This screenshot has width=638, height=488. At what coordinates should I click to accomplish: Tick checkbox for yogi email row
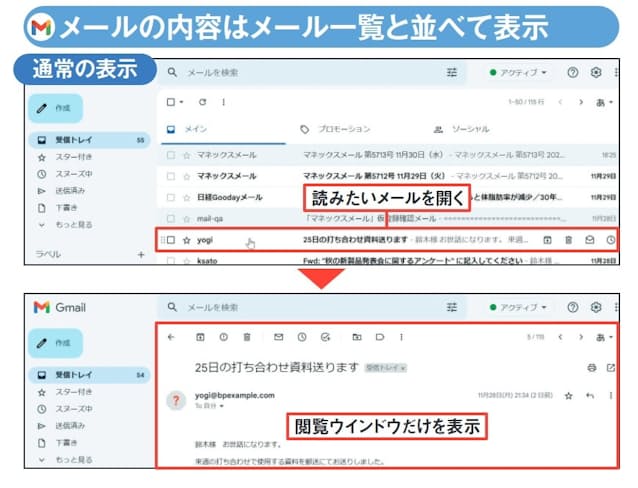pos(171,240)
